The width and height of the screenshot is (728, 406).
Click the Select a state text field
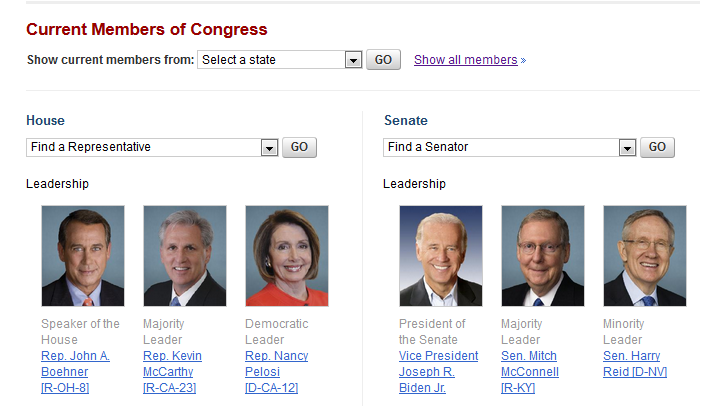click(271, 60)
